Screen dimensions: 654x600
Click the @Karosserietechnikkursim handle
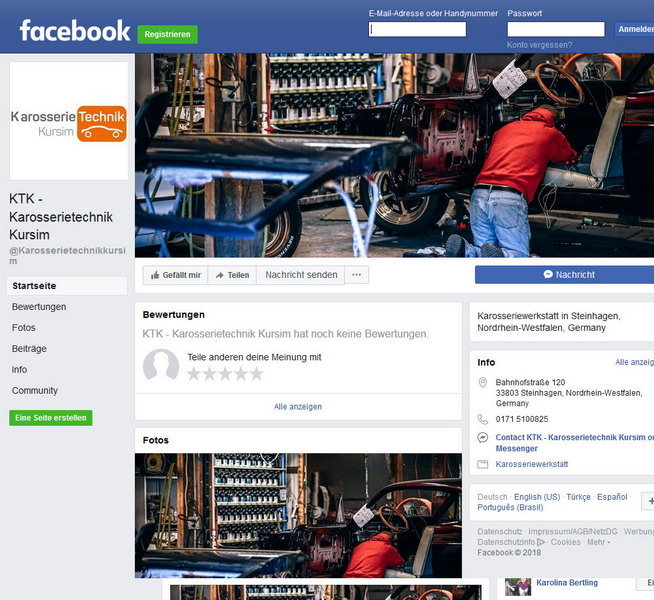[67, 256]
